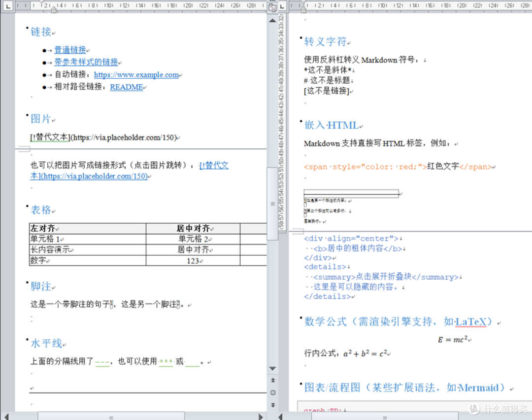
Task: Click the # 这不是标题 line
Action: pyautogui.click(x=327, y=80)
